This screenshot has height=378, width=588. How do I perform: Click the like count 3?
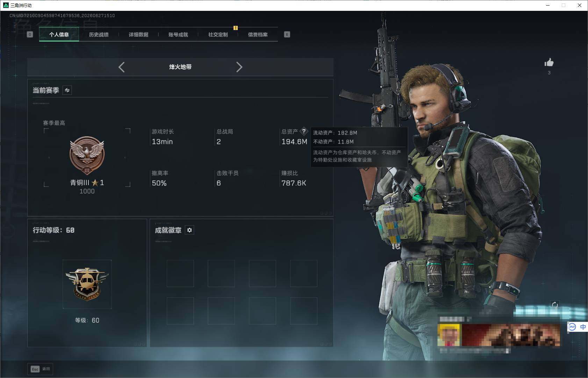coord(549,73)
